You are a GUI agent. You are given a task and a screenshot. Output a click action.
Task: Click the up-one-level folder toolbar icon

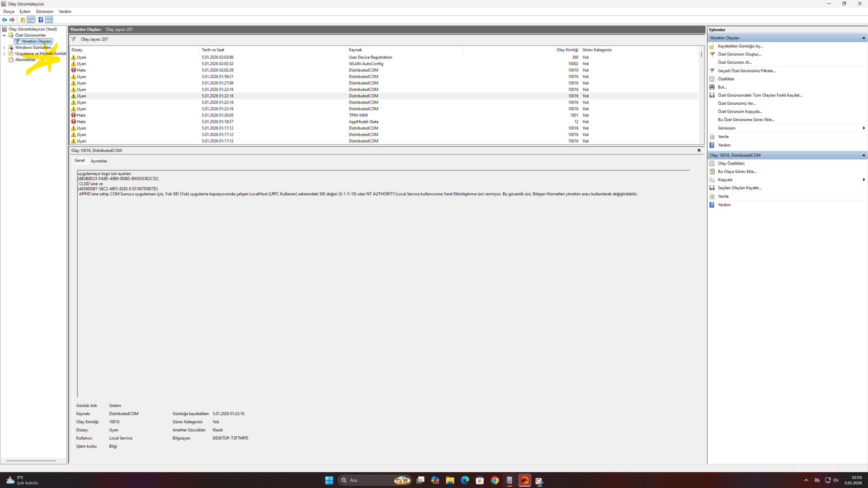pos(23,20)
